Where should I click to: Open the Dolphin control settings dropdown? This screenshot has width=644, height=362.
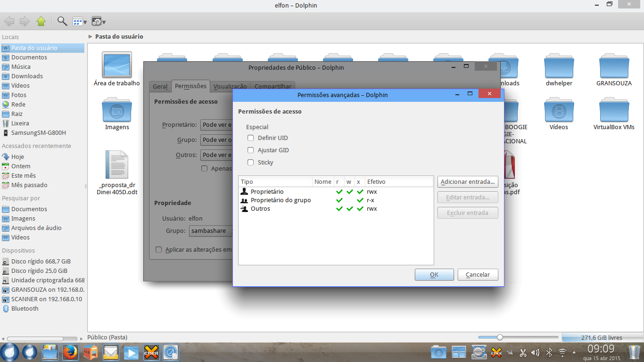point(98,21)
